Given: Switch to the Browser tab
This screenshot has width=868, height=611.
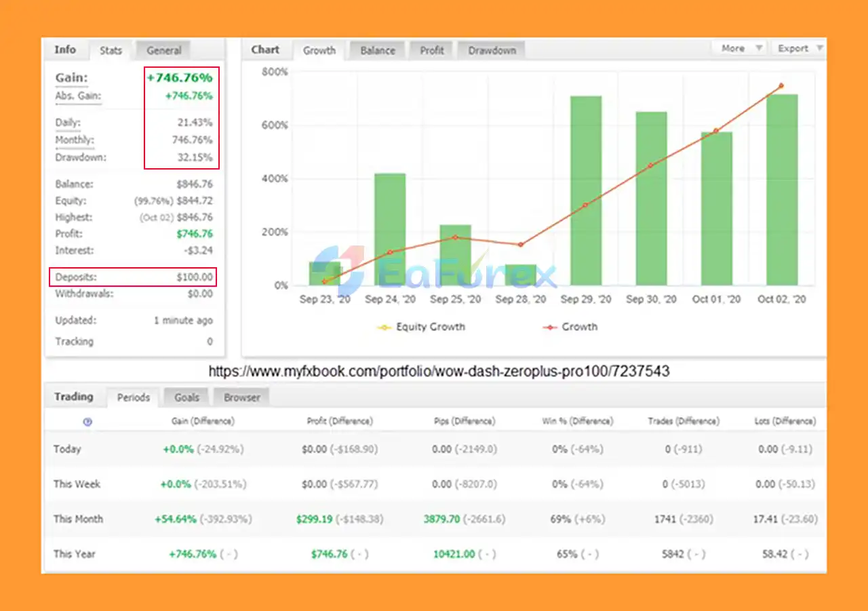Looking at the screenshot, I should [242, 397].
